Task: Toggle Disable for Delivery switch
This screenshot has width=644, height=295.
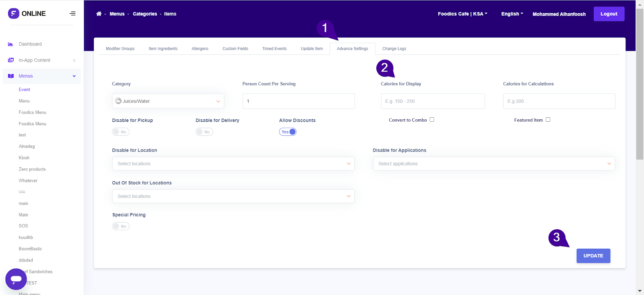Action: pos(204,132)
